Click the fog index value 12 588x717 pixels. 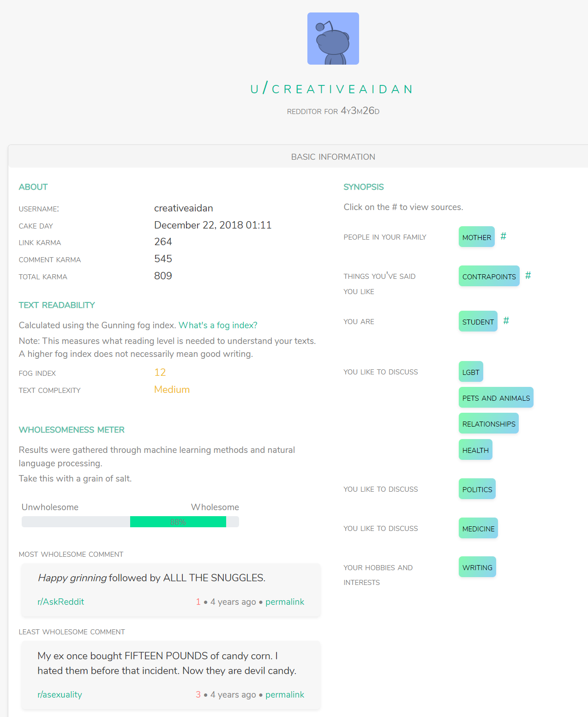coord(160,373)
